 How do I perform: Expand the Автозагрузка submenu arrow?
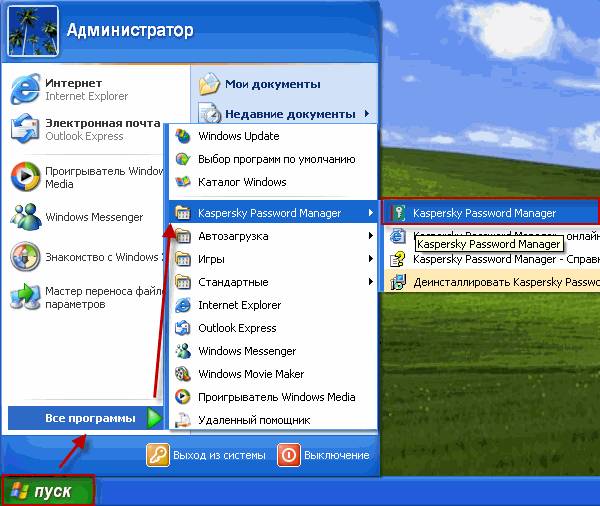pyautogui.click(x=370, y=236)
